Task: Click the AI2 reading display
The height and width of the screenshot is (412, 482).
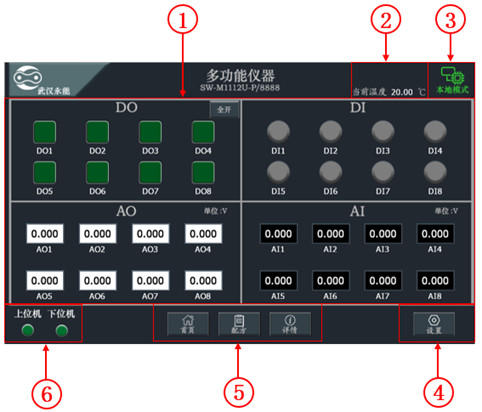Action: tap(331, 234)
